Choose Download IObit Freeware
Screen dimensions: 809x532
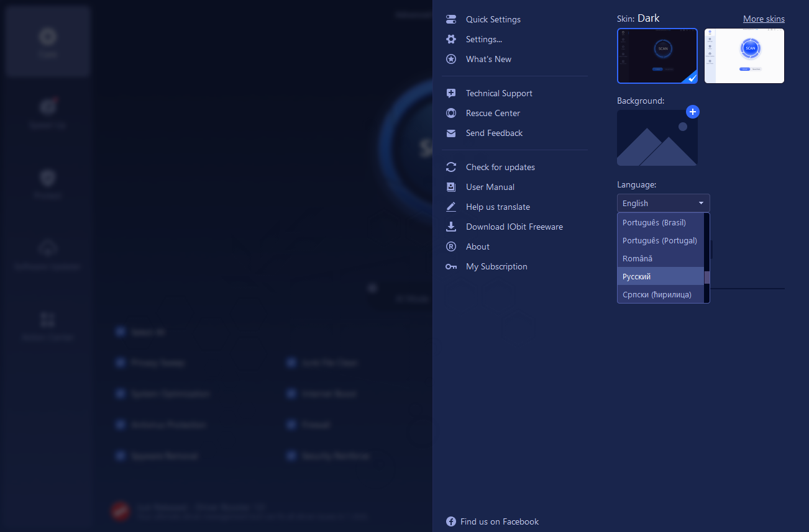tap(514, 227)
